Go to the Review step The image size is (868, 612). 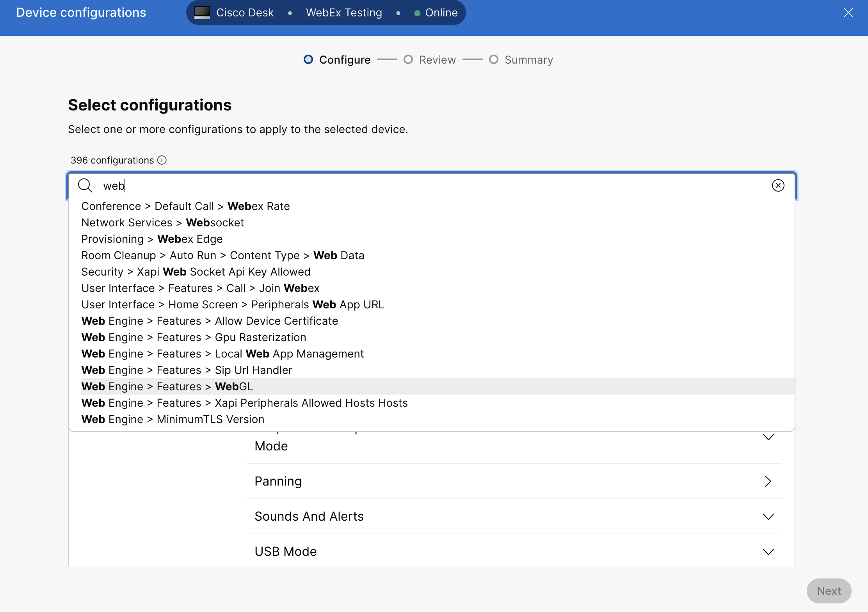point(430,60)
